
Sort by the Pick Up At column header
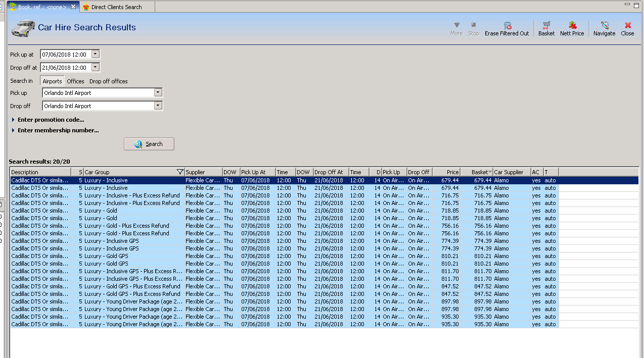pos(257,172)
